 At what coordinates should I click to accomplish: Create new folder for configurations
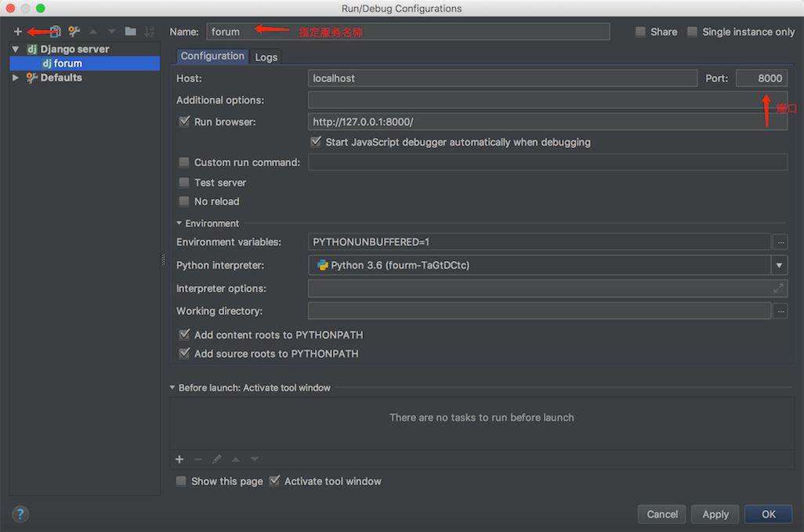click(131, 32)
